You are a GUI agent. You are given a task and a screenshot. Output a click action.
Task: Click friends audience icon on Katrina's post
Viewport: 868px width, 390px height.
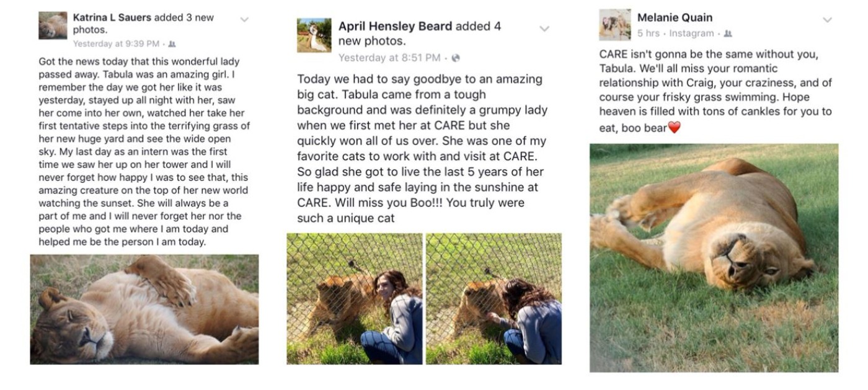click(172, 44)
